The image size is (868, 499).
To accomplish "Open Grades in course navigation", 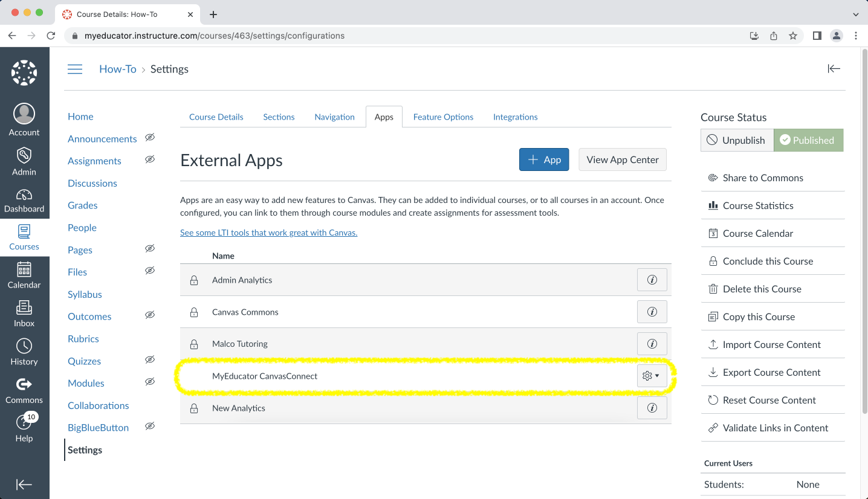I will 83,205.
